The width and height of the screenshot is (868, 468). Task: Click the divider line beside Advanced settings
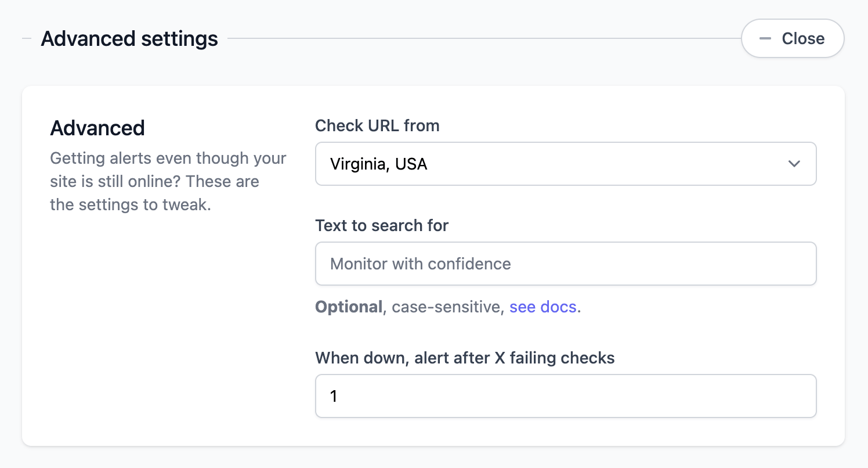pyautogui.click(x=483, y=39)
